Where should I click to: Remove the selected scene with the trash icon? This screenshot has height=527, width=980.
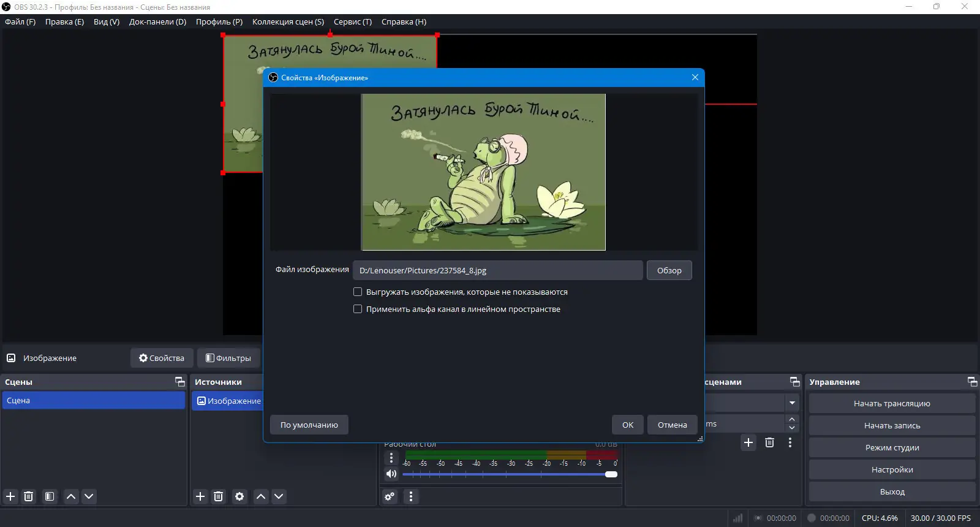28,496
